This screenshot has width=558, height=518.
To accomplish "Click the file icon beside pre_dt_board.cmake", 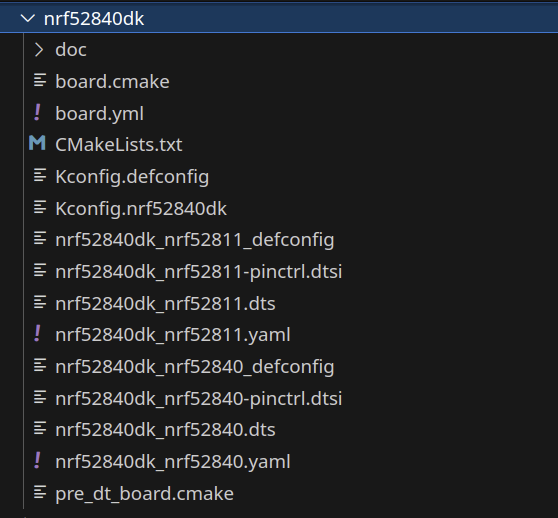I will pos(40,492).
